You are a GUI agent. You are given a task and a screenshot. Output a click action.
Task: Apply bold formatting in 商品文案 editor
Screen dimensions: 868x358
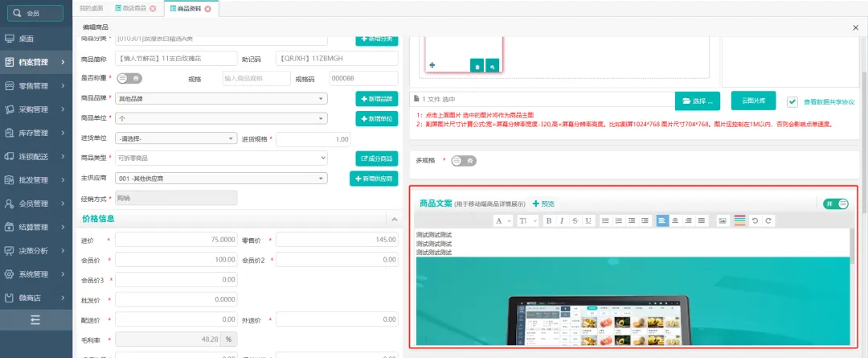click(x=549, y=220)
